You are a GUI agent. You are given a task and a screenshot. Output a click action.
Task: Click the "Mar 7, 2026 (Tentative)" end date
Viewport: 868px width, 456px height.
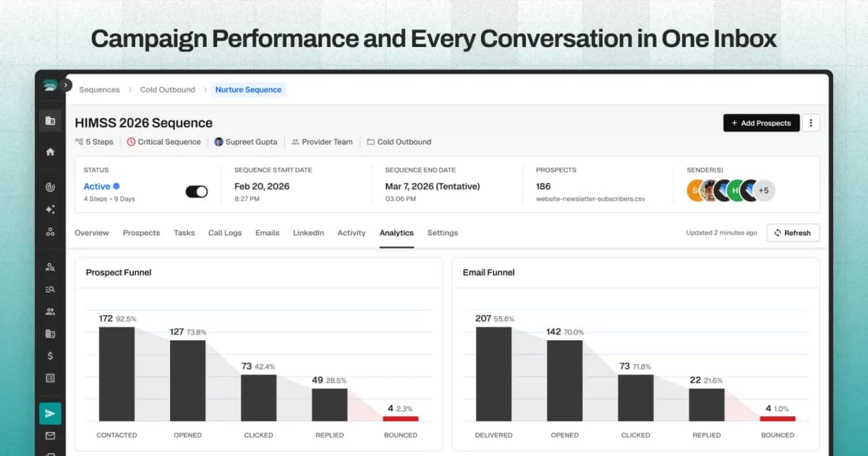(433, 186)
